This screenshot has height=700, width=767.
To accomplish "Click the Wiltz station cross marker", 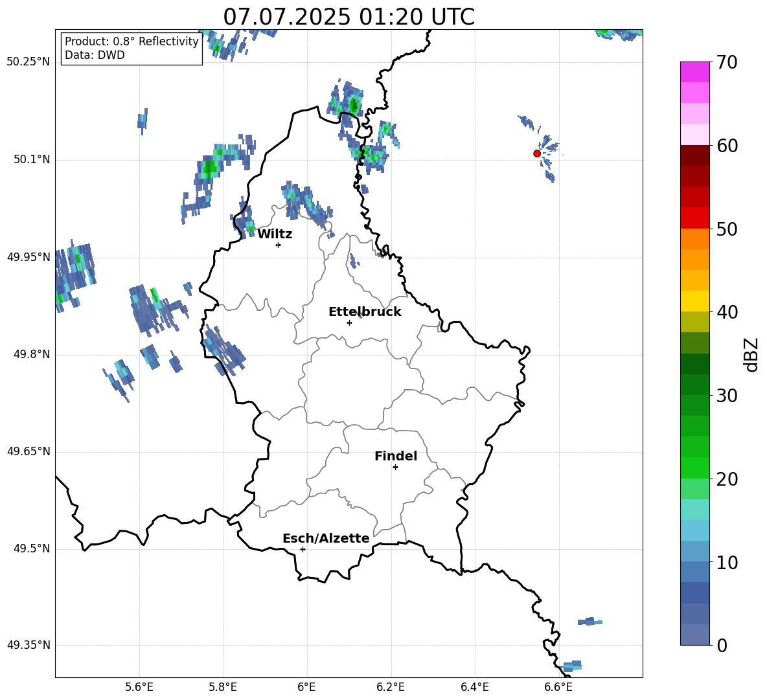I will [279, 245].
